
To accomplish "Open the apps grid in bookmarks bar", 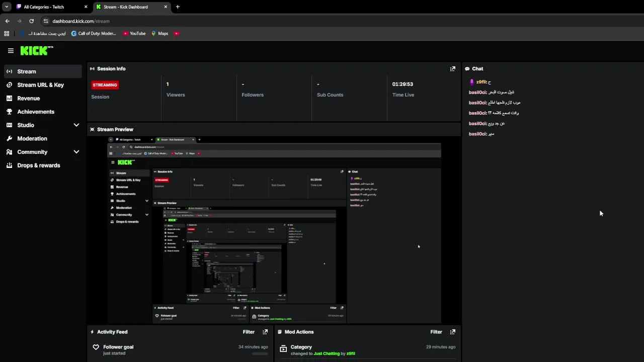I will 7,34.
